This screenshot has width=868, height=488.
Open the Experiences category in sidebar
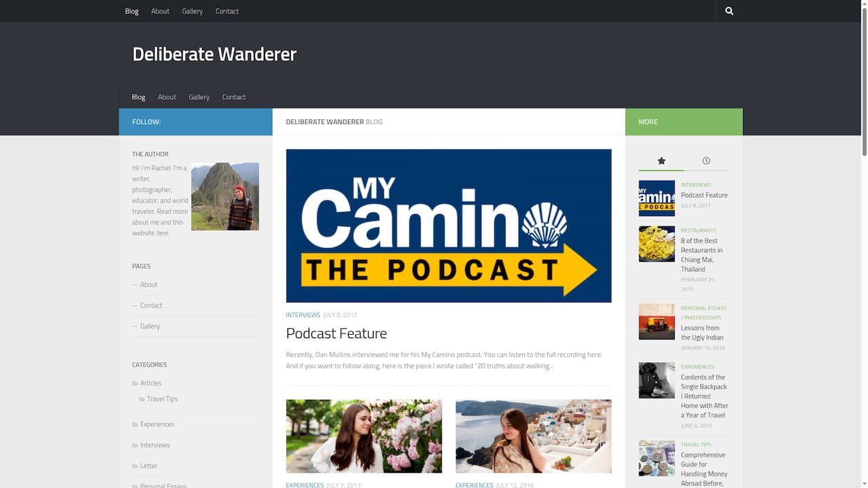tap(157, 425)
